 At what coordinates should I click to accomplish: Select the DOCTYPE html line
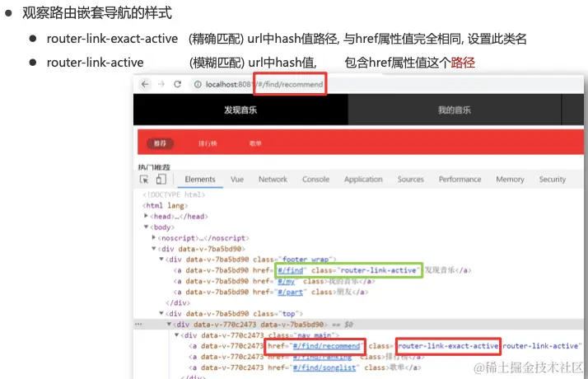[x=174, y=194]
